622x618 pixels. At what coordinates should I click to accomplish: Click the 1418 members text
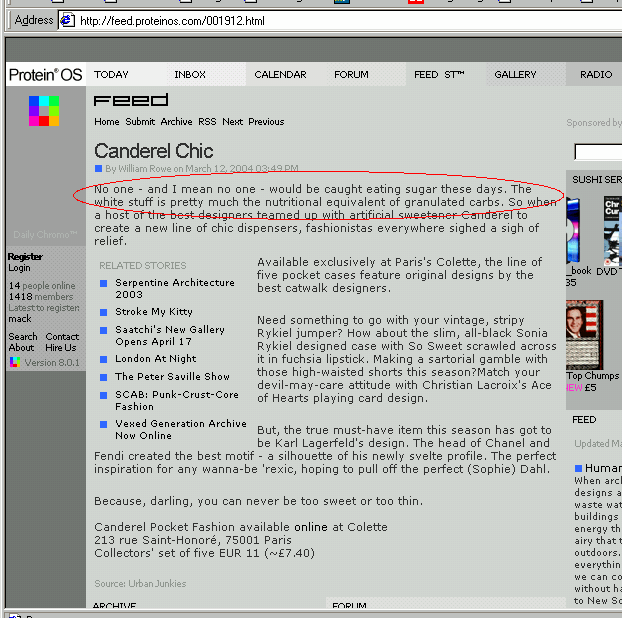pyautogui.click(x=41, y=297)
